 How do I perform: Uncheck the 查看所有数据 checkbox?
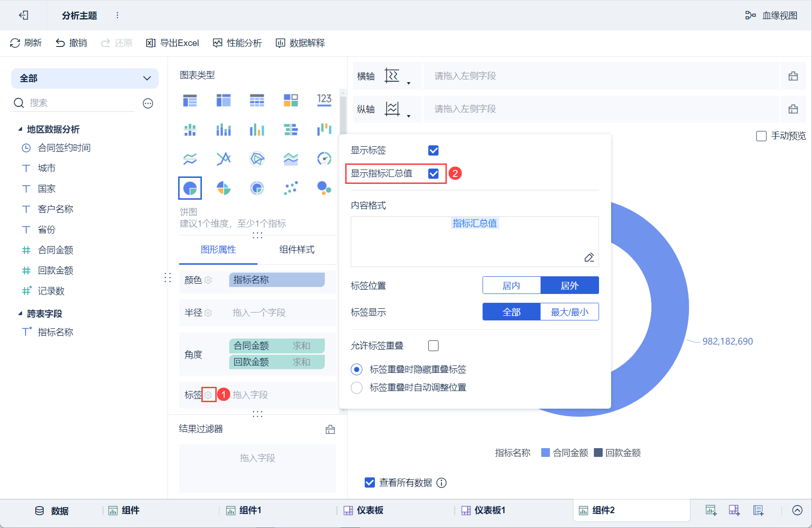pyautogui.click(x=370, y=482)
